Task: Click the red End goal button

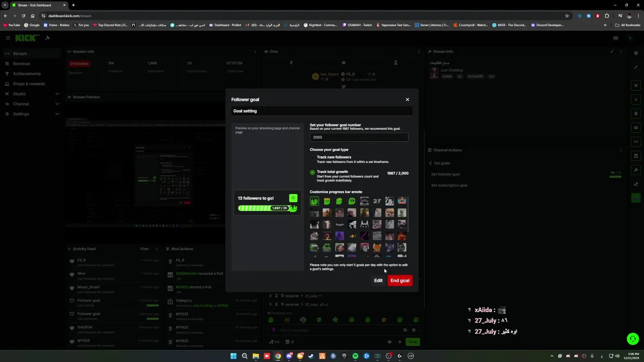Action: [x=400, y=281]
